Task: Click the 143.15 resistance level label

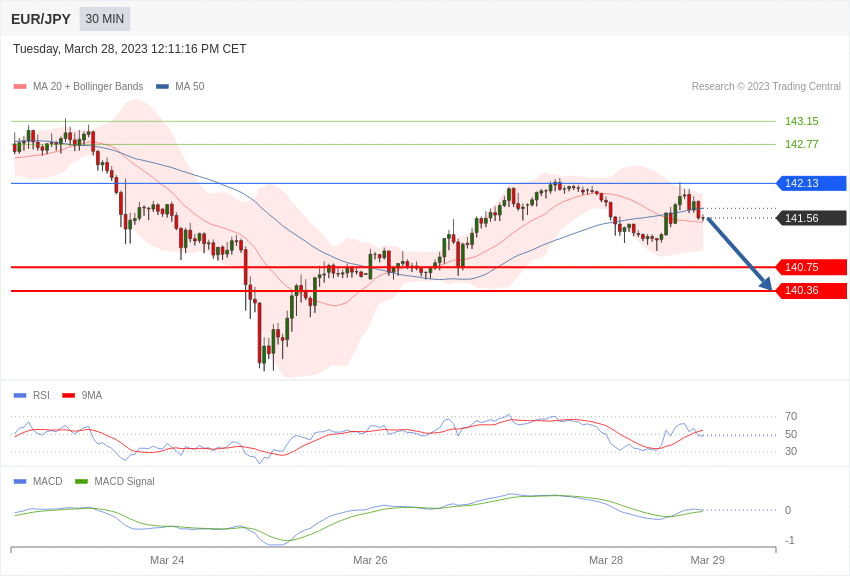Action: [802, 121]
